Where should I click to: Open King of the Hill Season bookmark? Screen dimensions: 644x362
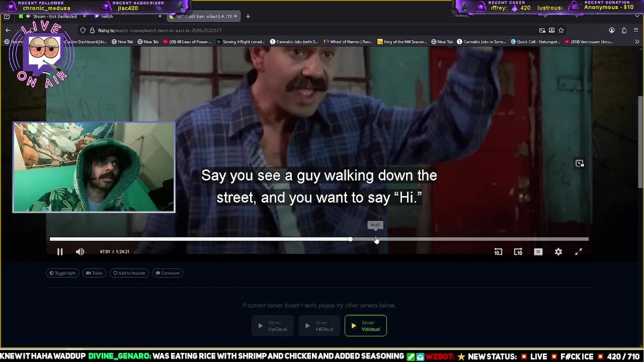pyautogui.click(x=402, y=42)
